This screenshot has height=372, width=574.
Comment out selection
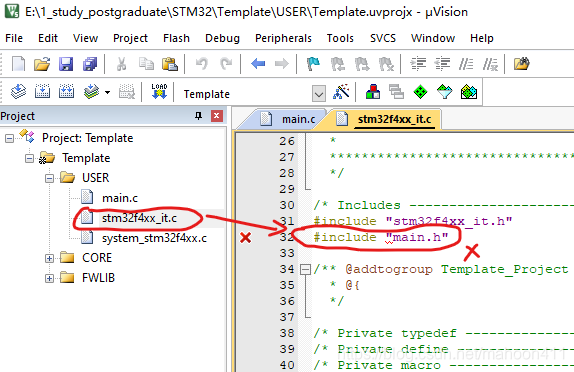(466, 64)
